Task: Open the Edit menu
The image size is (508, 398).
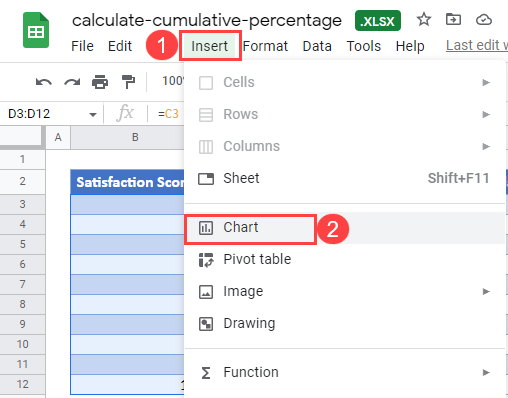Action: (120, 46)
